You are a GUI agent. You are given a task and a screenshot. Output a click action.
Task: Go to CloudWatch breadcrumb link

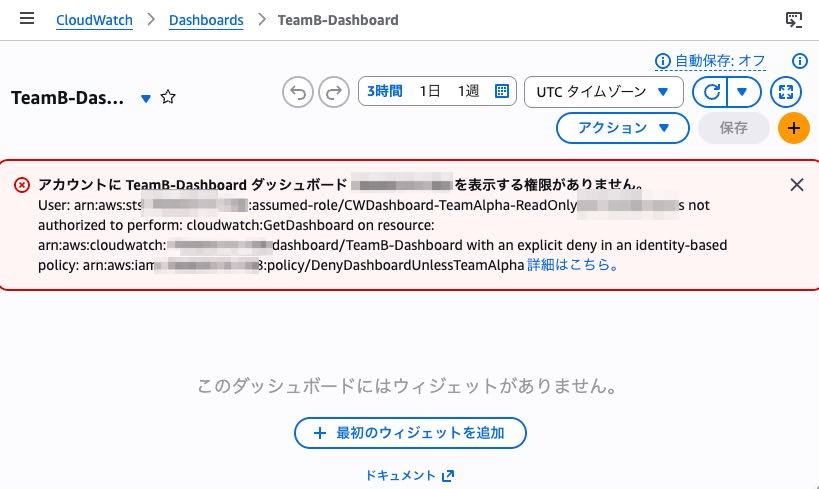(x=94, y=20)
